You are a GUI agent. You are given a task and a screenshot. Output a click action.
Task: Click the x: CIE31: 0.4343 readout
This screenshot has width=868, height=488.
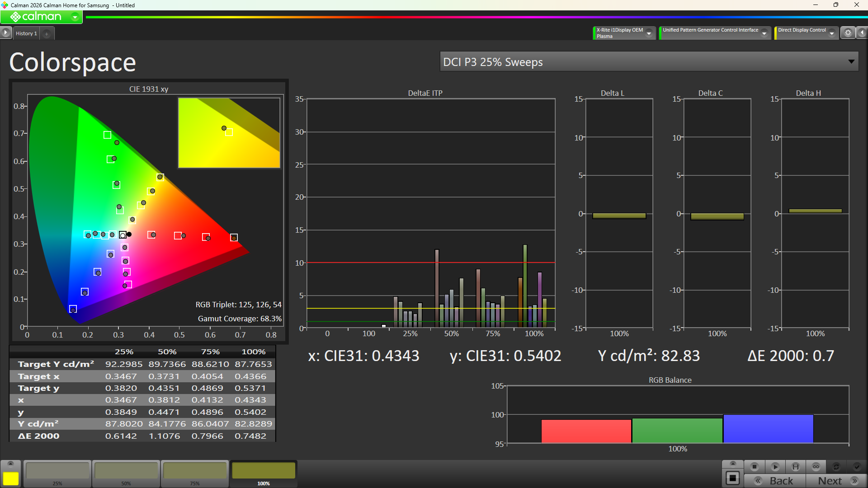click(363, 356)
